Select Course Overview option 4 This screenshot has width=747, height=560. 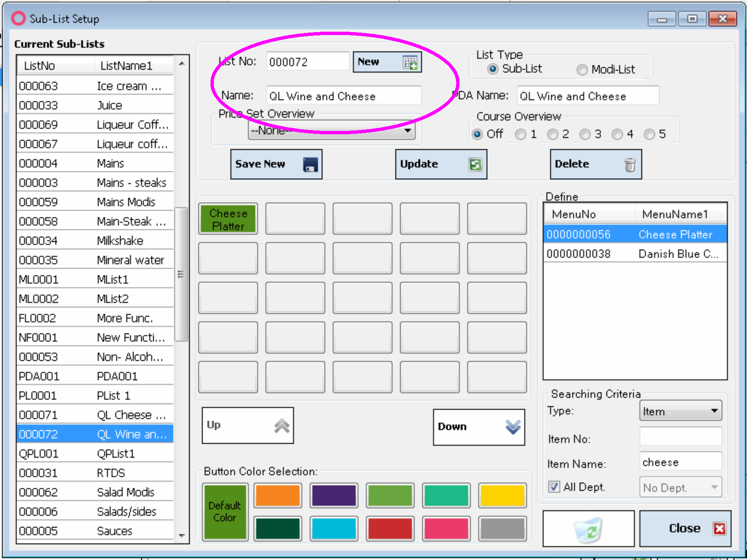coord(617,134)
